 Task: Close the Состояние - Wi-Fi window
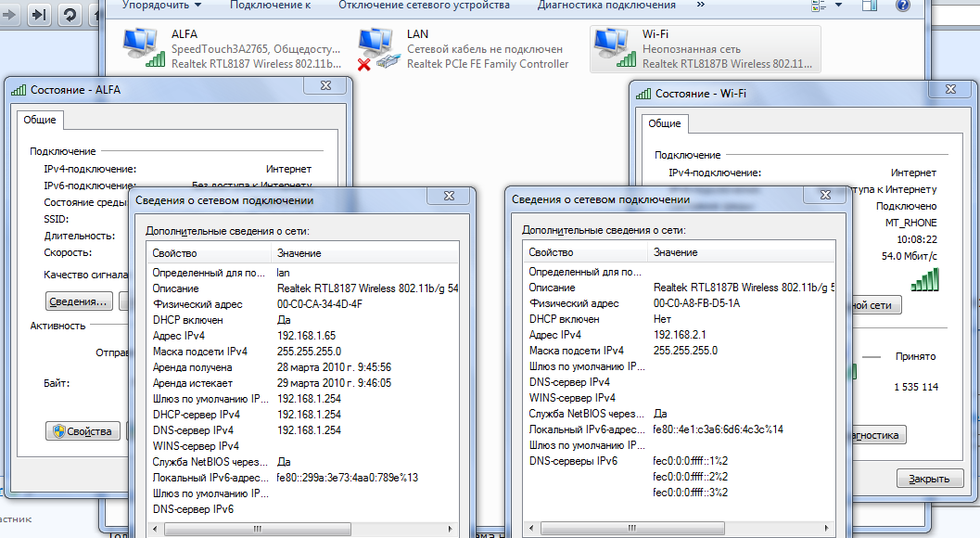pyautogui.click(x=950, y=89)
